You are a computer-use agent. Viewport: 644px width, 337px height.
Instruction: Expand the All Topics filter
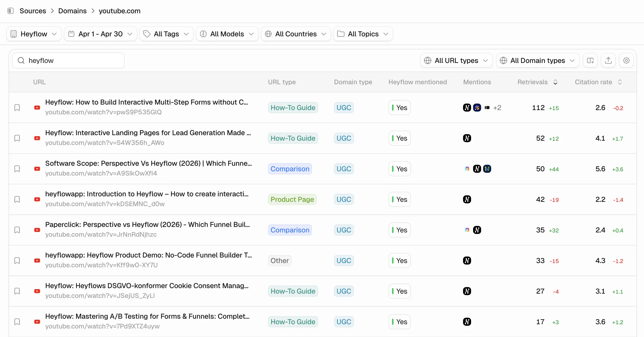[363, 34]
